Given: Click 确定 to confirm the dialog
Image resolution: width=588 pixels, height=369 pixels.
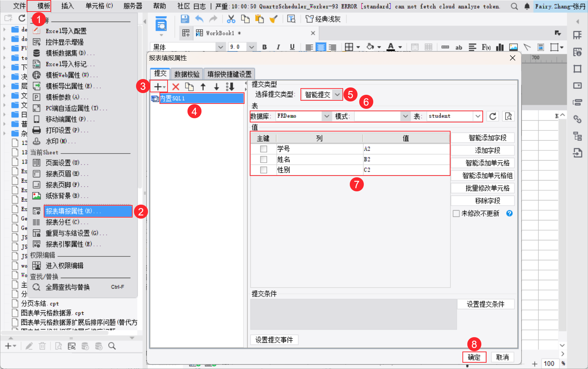Looking at the screenshot, I should pos(474,357).
